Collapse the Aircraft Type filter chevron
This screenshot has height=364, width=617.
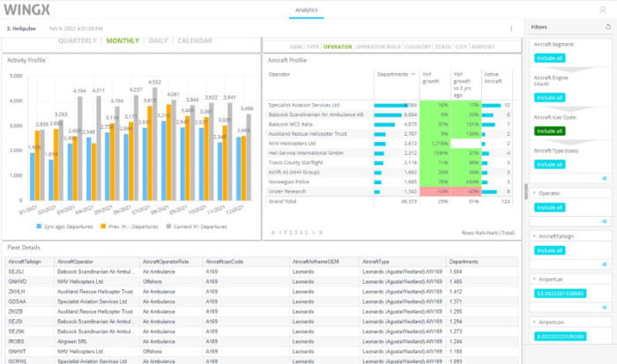(605, 178)
